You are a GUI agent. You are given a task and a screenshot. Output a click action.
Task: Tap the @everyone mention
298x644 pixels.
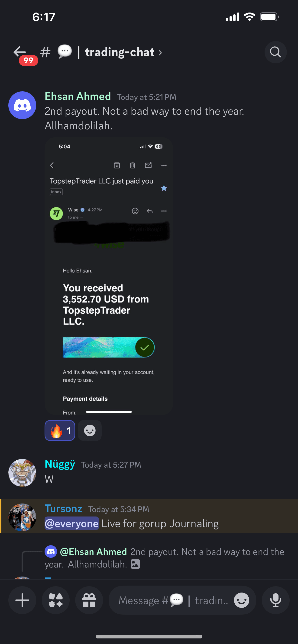[x=72, y=523]
